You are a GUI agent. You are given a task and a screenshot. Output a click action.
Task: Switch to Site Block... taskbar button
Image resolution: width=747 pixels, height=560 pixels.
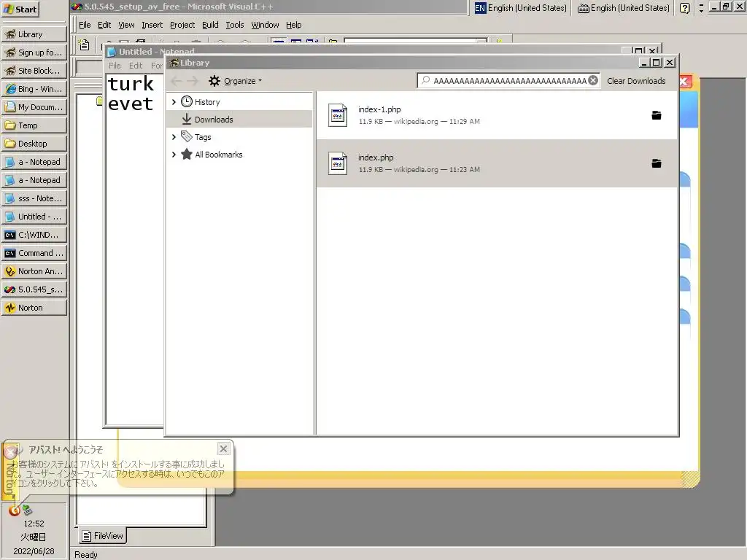[x=34, y=71]
